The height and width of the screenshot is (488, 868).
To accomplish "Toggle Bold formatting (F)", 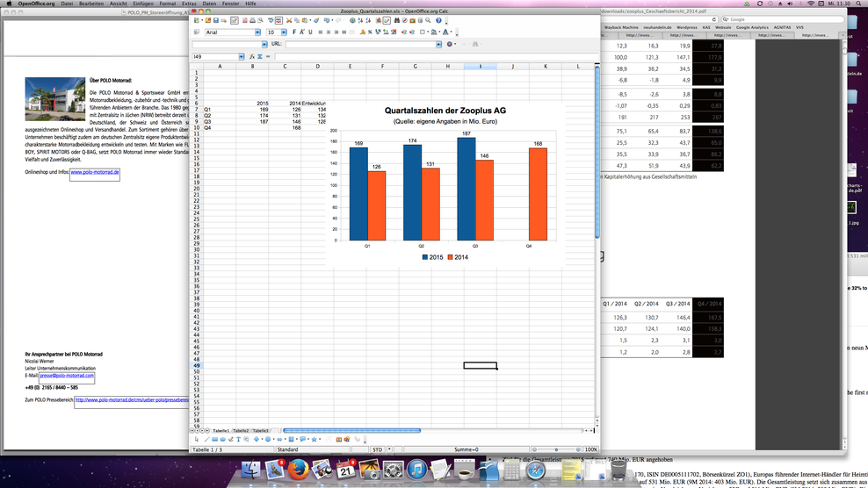I will pyautogui.click(x=294, y=32).
